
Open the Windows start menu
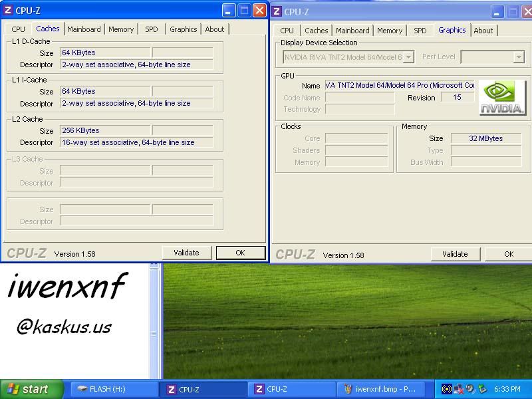point(32,389)
